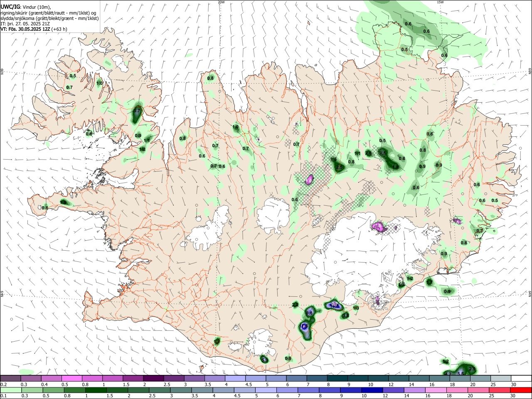This screenshot has height=399, width=532.
Task: Click the 15W longitude label
Action: click(440, 2)
